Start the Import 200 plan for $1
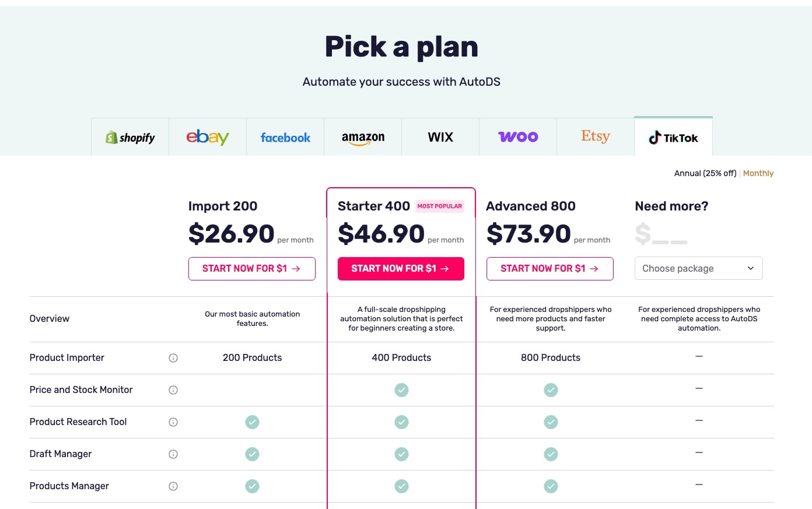This screenshot has height=509, width=812. [x=251, y=268]
